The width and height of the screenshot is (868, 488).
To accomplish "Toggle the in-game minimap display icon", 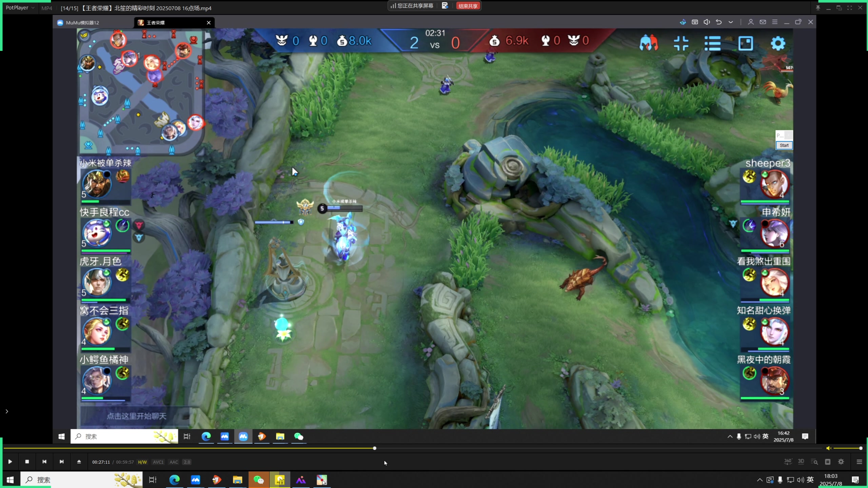I will (x=746, y=43).
